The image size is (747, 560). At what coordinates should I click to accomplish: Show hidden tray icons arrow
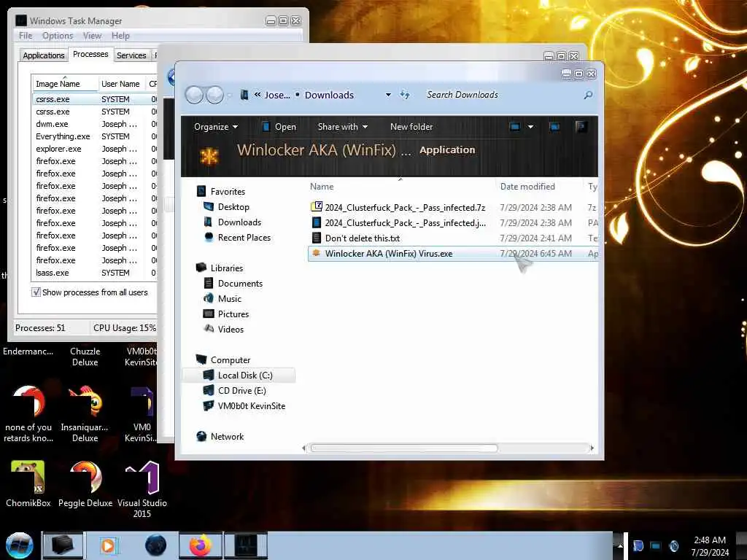coord(620,545)
